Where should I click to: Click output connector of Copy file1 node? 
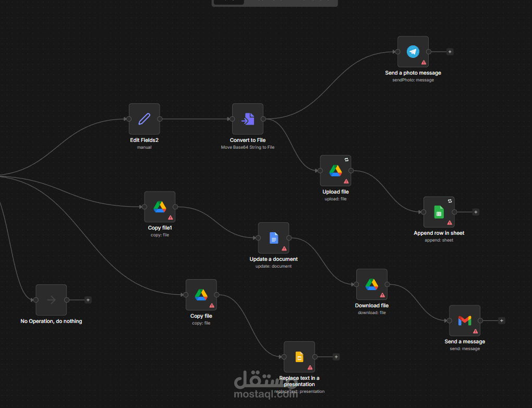(x=175, y=207)
